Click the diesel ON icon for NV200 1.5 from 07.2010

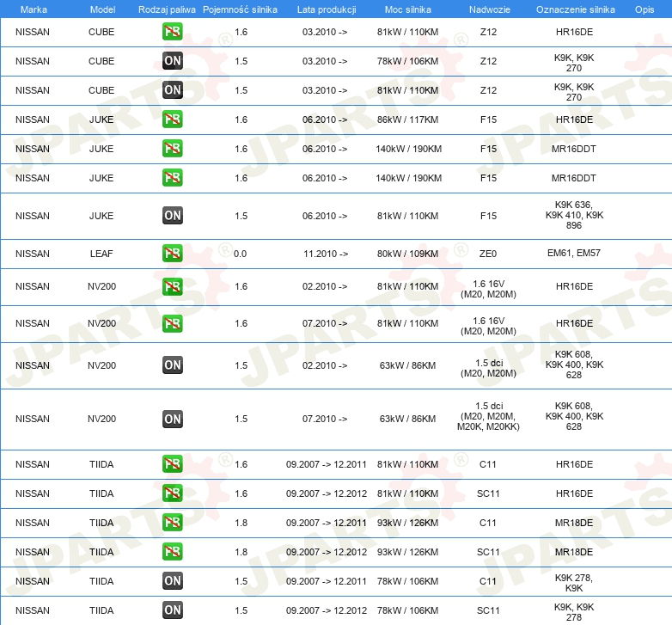172,419
